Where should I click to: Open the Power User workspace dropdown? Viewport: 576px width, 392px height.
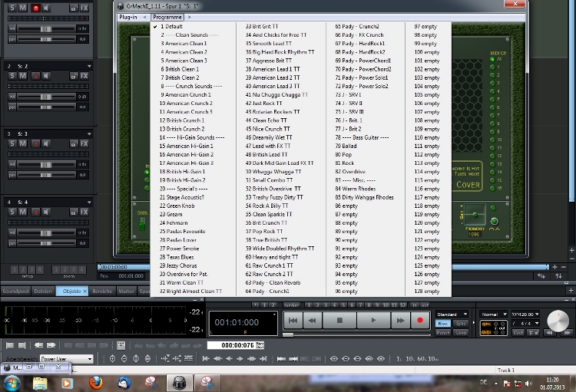pos(66,358)
